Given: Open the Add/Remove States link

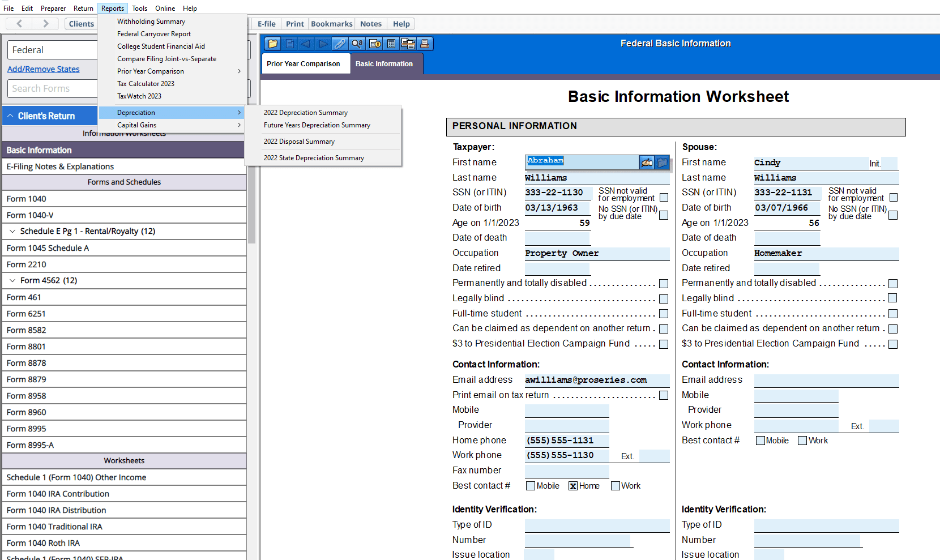Looking at the screenshot, I should [44, 69].
